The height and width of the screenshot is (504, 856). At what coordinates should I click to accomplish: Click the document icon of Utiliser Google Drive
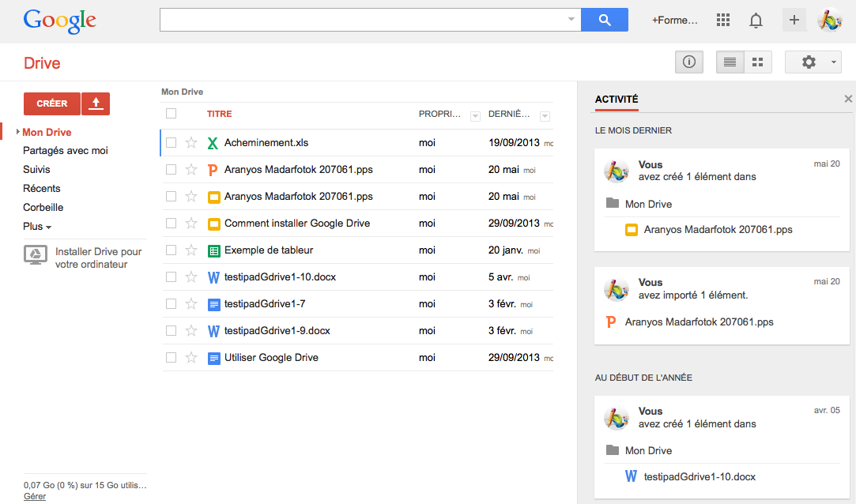214,359
